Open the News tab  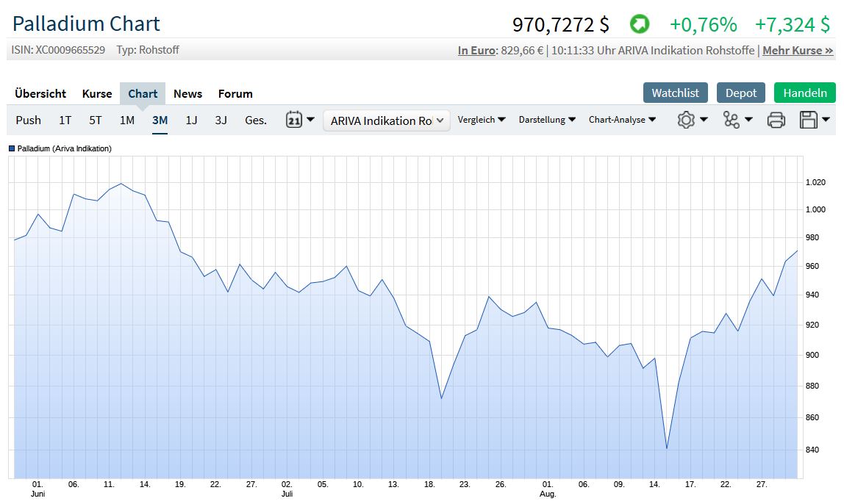point(188,93)
